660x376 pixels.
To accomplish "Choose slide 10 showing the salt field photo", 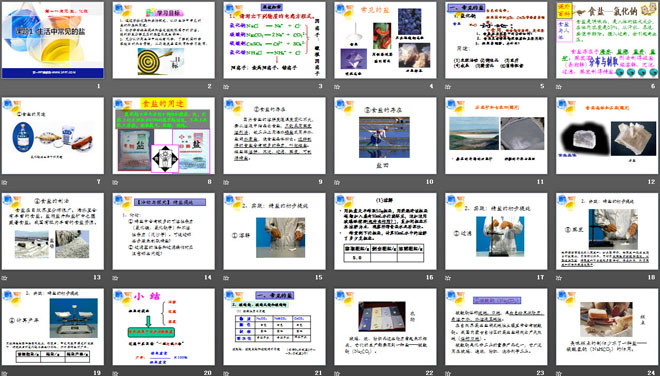I will coord(385,136).
